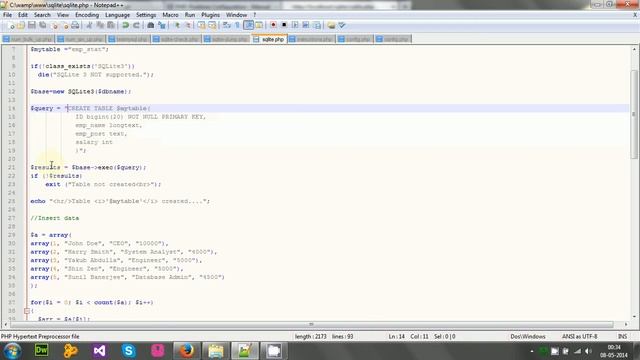Open the Macro menu
640x360 pixels.
click(170, 15)
